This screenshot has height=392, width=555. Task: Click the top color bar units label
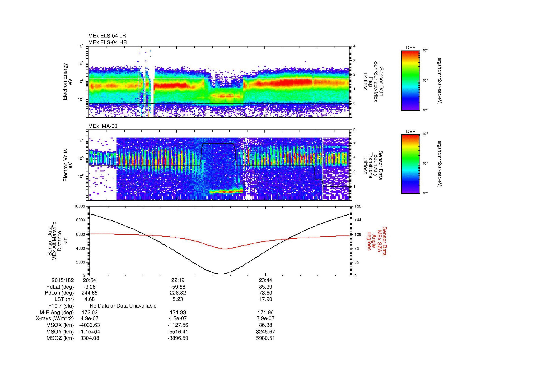pos(440,81)
